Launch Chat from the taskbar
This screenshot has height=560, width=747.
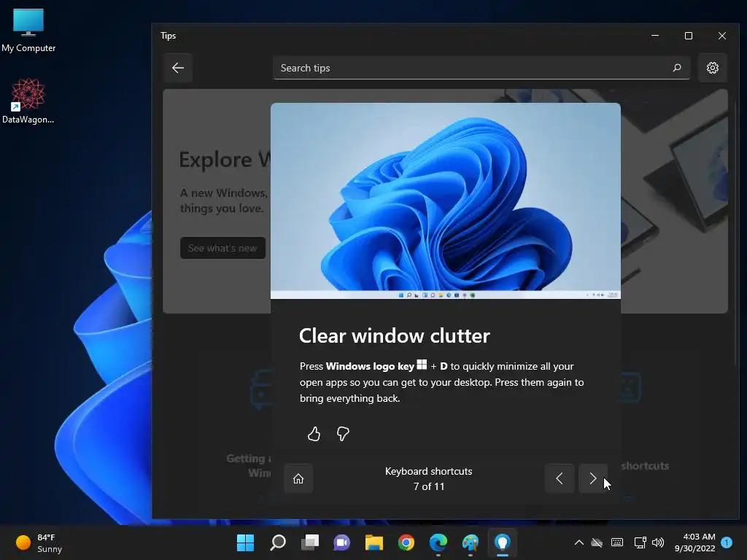pos(341,542)
